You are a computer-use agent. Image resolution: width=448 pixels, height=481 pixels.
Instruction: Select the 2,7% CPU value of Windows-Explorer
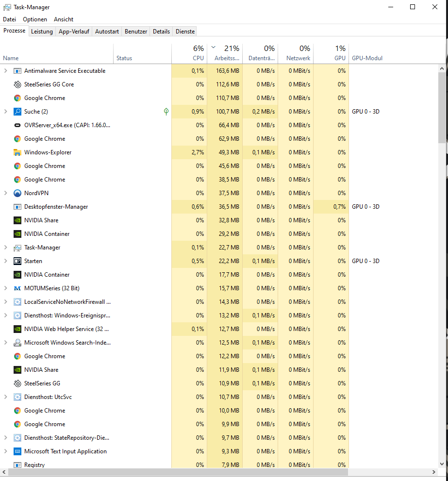pos(189,152)
